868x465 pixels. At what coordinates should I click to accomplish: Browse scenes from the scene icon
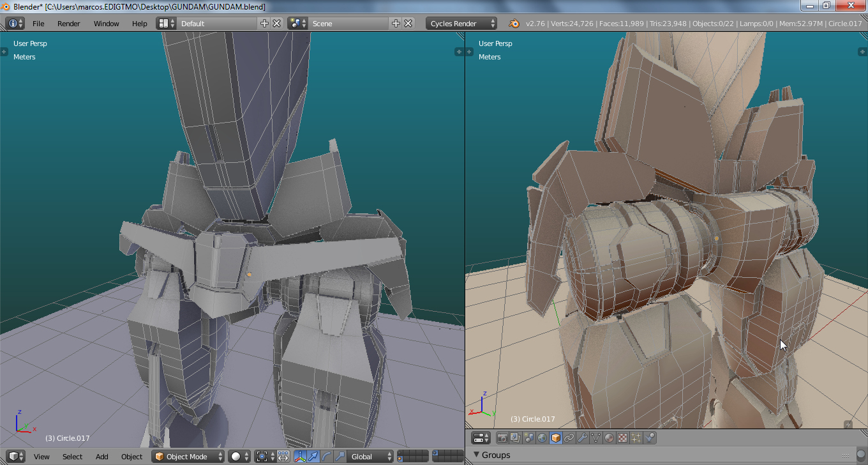coord(297,24)
